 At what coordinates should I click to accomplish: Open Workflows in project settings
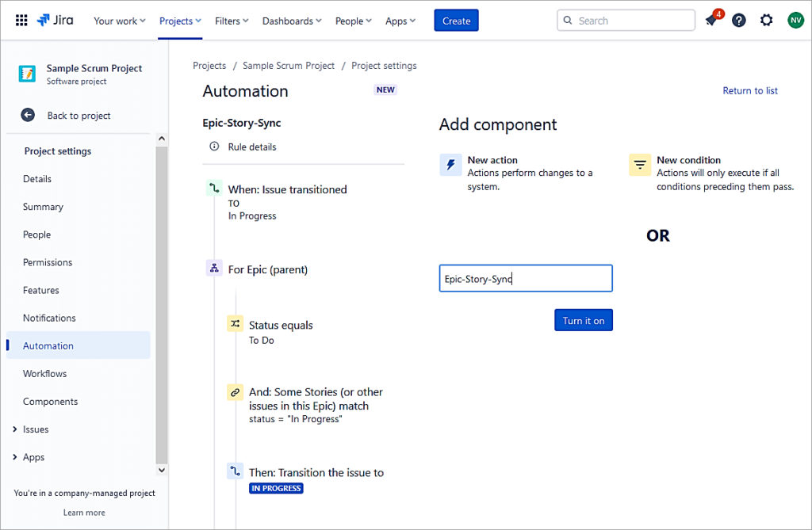pos(44,374)
